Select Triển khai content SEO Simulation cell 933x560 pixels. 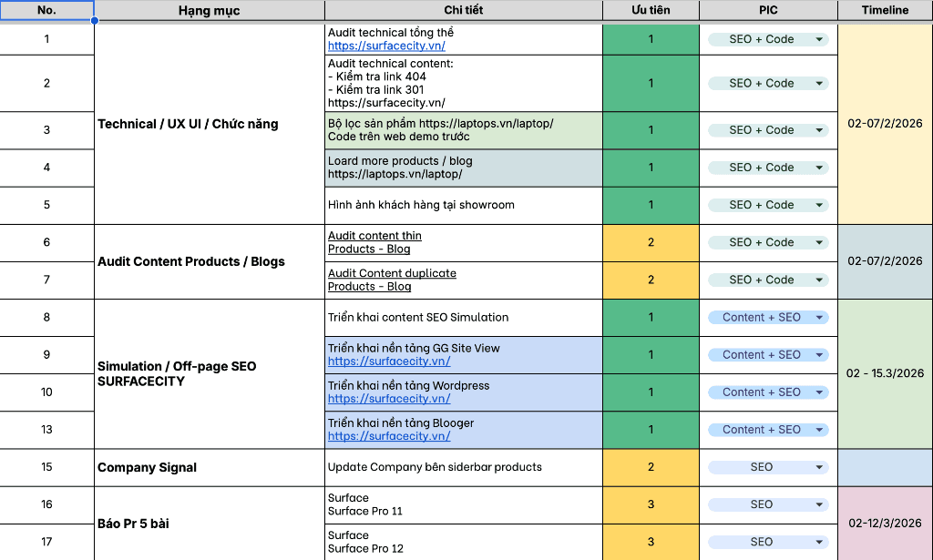[x=464, y=318]
